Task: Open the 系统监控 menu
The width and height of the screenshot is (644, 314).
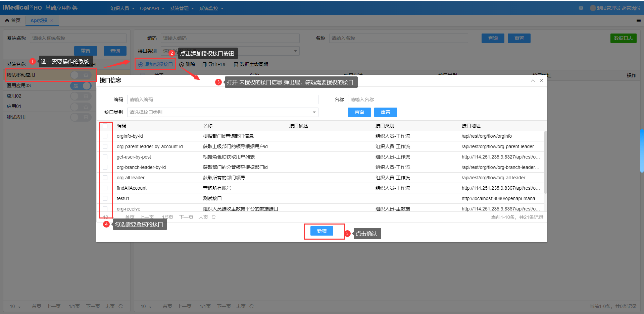Action: pyautogui.click(x=211, y=8)
